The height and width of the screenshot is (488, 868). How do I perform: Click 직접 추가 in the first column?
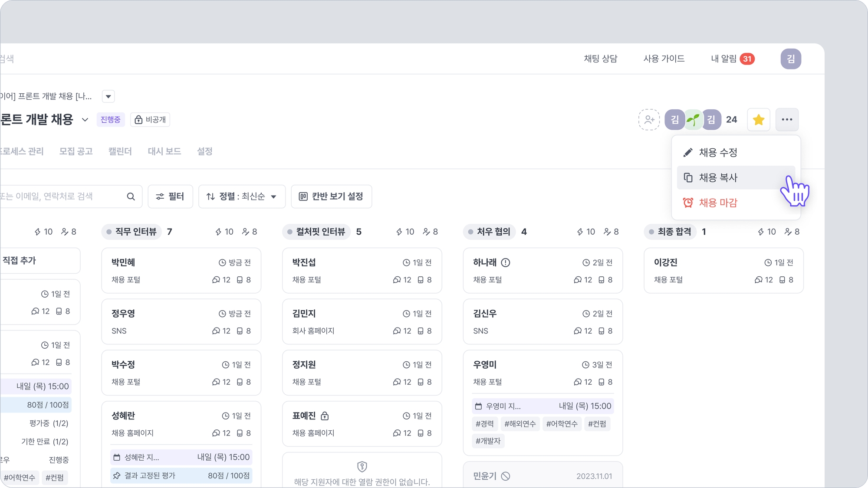tap(20, 261)
